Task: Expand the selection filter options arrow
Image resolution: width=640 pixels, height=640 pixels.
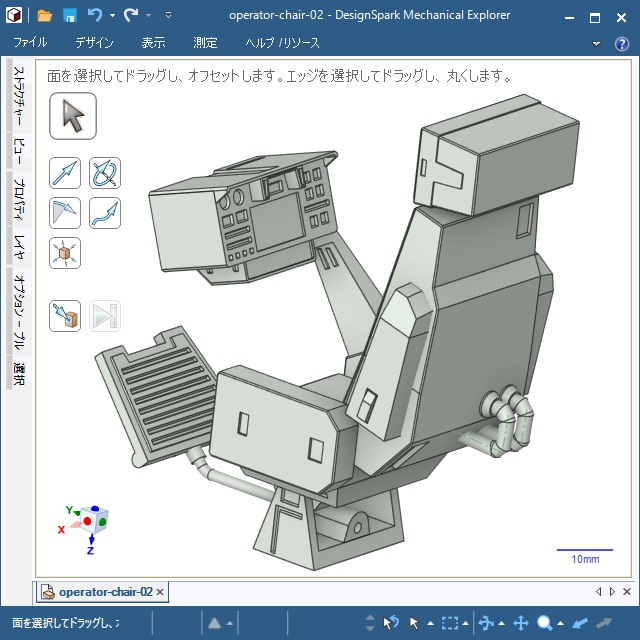Action: (x=465, y=623)
